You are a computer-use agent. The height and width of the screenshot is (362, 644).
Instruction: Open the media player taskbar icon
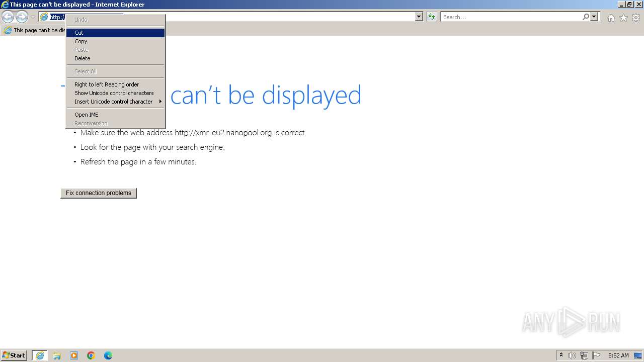74,355
